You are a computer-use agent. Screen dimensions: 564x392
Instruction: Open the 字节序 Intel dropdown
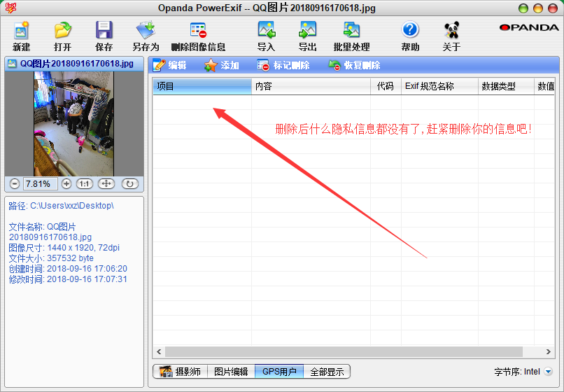click(548, 372)
